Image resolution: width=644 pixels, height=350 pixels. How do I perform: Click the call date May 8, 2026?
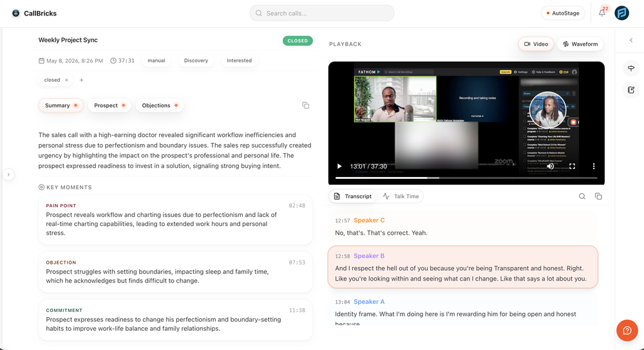tap(71, 60)
